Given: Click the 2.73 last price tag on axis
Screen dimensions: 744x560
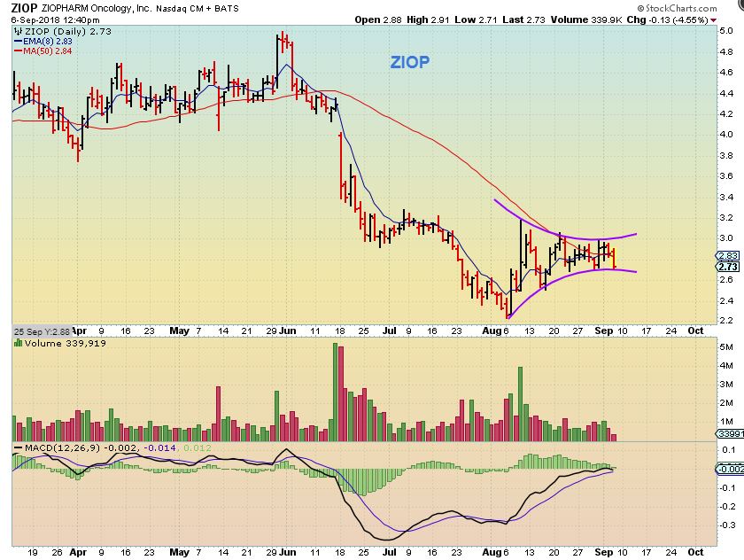Looking at the screenshot, I should point(728,266).
